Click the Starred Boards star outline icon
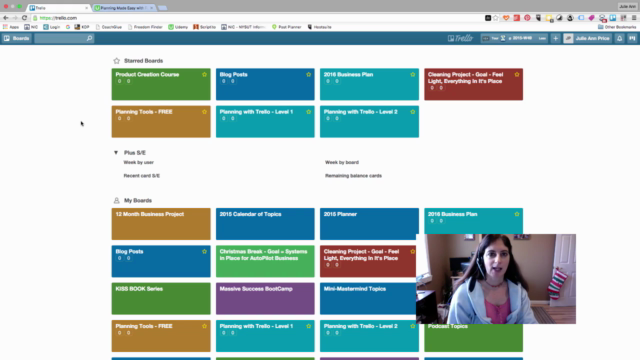640x360 pixels. (116, 61)
